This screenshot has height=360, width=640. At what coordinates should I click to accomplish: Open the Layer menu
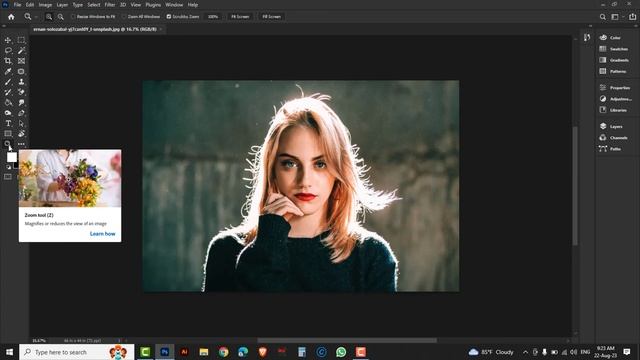pyautogui.click(x=62, y=5)
